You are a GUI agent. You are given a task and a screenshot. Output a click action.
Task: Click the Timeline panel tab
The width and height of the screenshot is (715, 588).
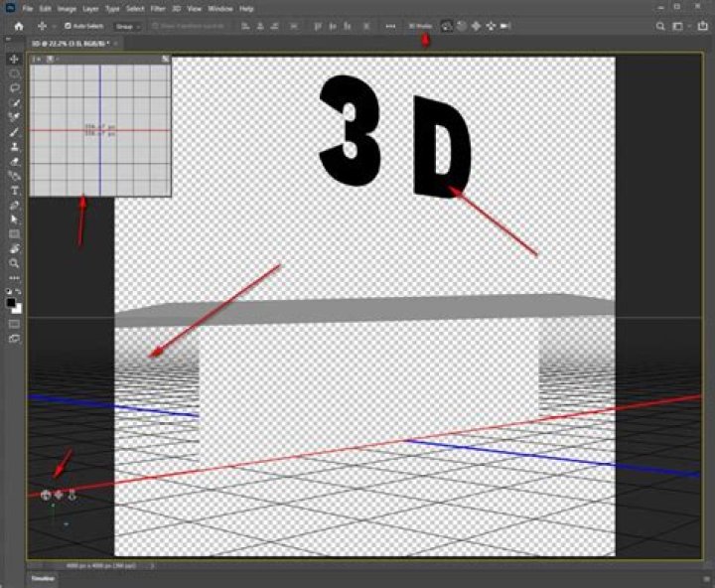(x=42, y=578)
